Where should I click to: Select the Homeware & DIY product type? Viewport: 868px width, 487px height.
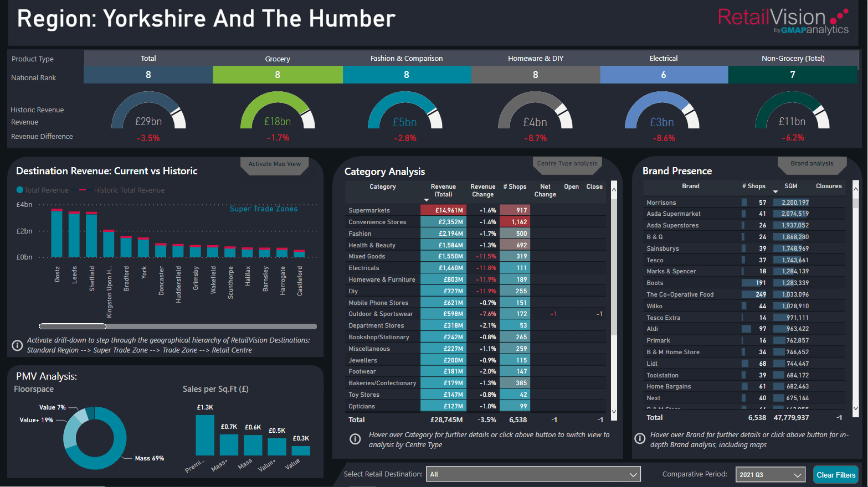coord(536,58)
